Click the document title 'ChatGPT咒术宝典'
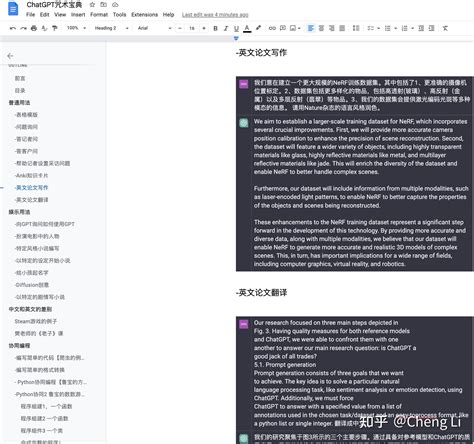This screenshot has width=474, height=444. coord(54,5)
